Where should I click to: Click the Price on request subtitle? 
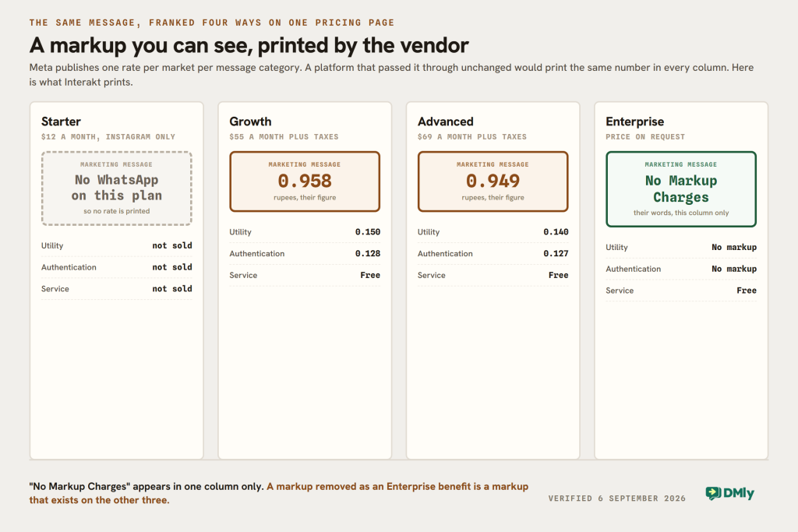click(x=645, y=137)
